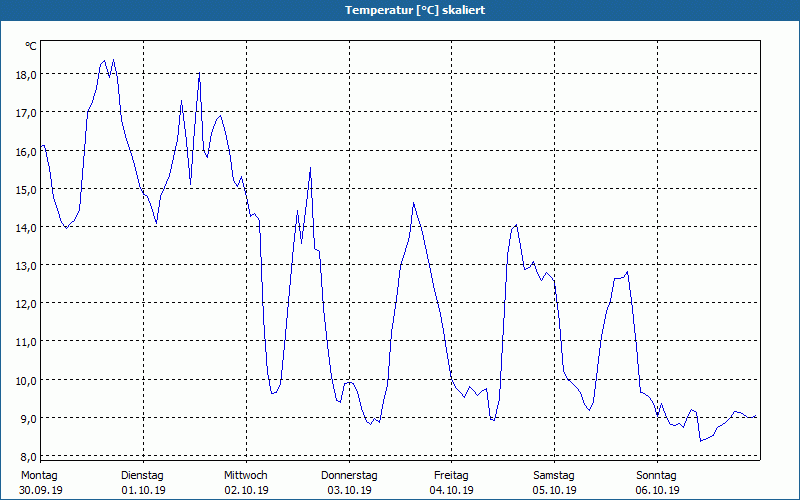Click the Freitag axis label
This screenshot has width=800, height=500.
[x=451, y=476]
